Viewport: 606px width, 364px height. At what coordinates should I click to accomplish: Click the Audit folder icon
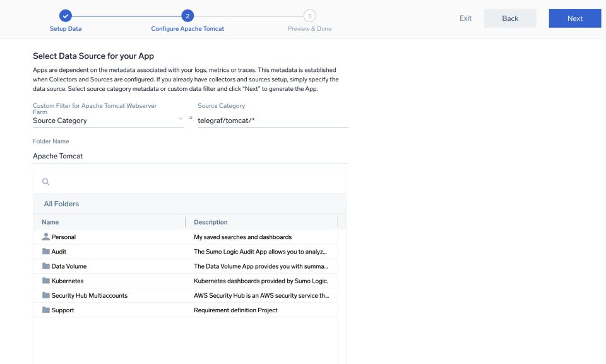[x=45, y=251]
